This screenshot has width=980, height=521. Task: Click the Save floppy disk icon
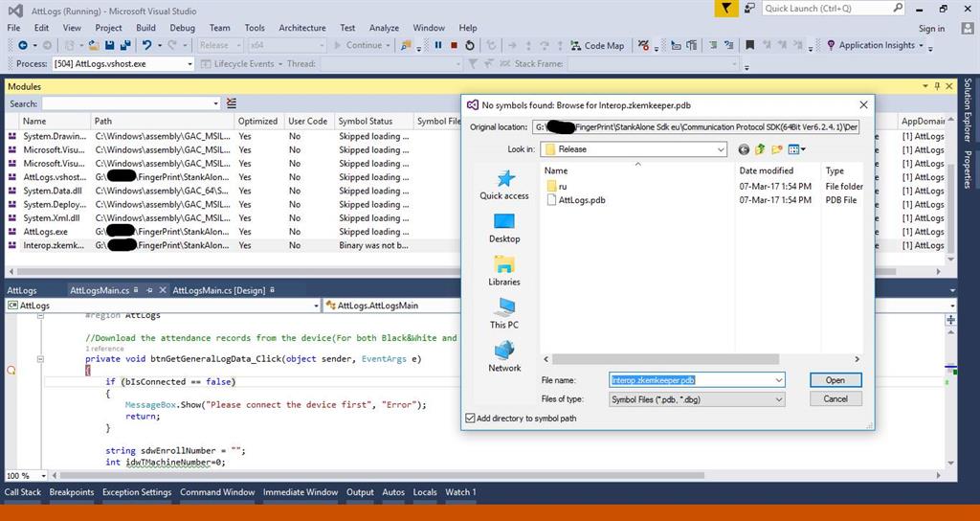click(x=109, y=45)
